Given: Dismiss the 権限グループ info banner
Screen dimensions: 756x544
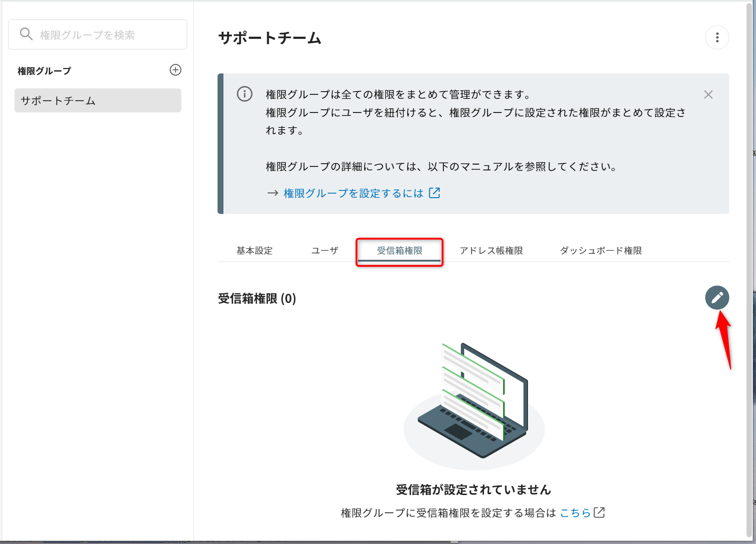Looking at the screenshot, I should tap(708, 95).
